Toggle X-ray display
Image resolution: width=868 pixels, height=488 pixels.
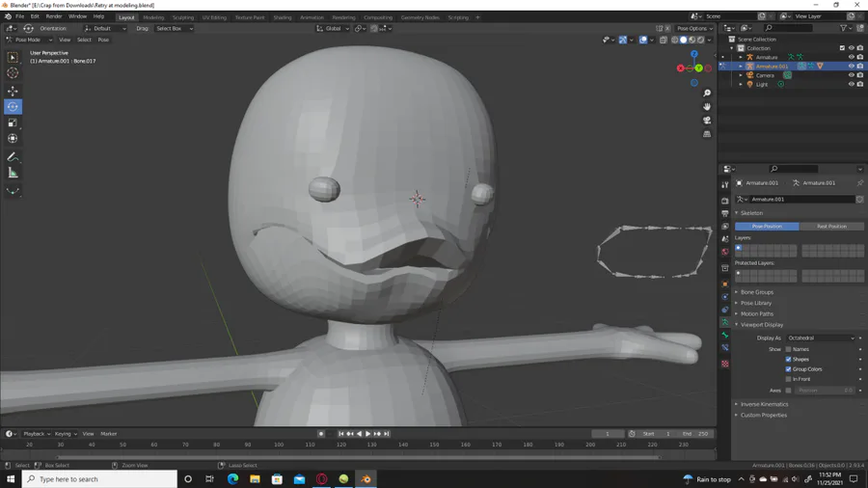(x=664, y=40)
